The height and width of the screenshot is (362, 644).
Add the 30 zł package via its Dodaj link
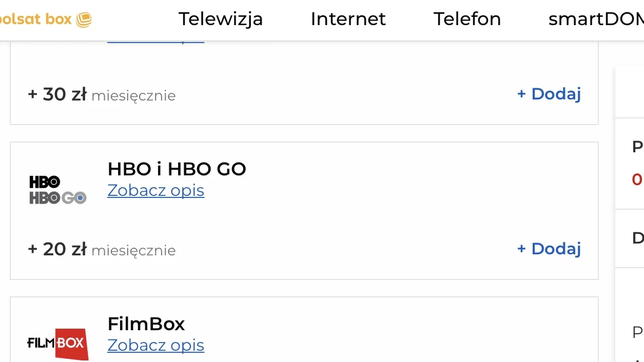coord(549,94)
